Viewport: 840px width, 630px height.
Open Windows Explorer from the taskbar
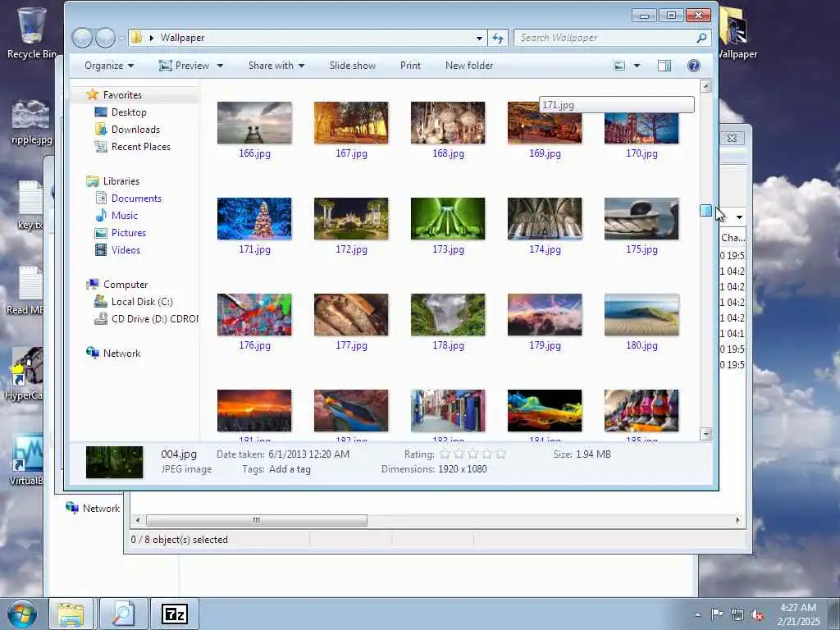[x=71, y=614]
